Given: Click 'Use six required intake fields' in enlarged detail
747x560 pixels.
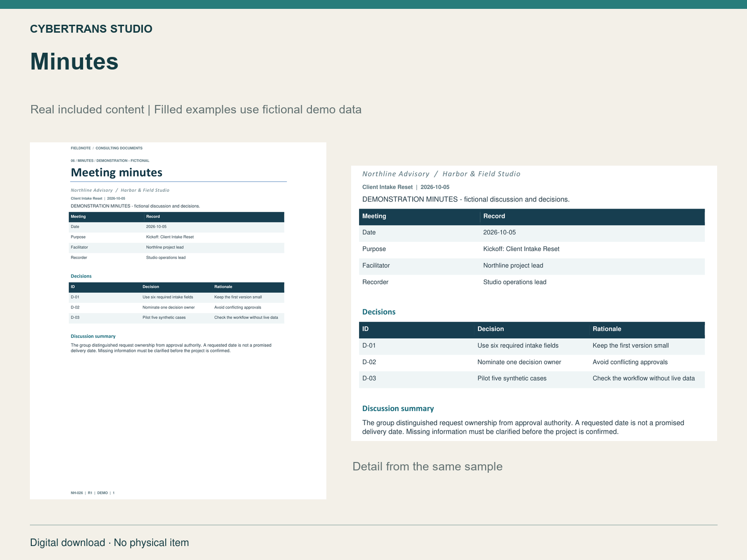Looking at the screenshot, I should click(x=518, y=346).
